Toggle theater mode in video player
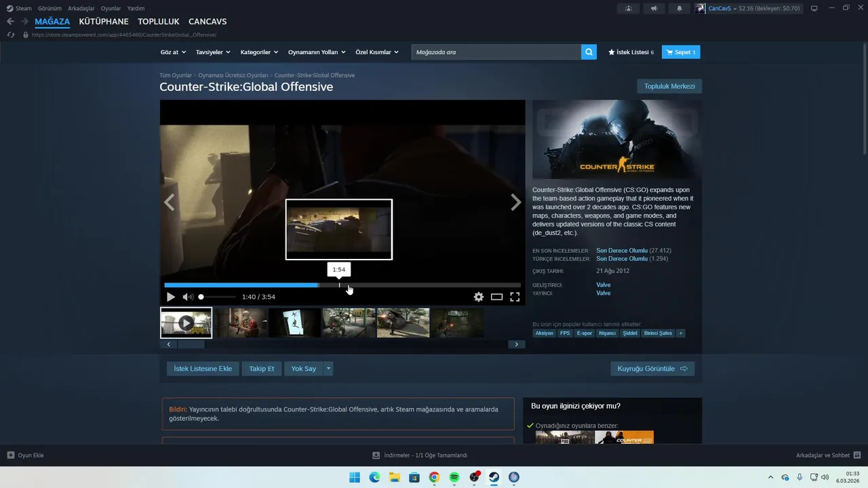The image size is (868, 488). (x=496, y=297)
